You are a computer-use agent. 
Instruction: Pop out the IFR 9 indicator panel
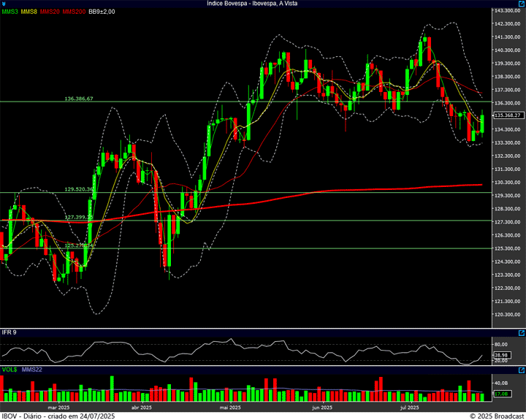522,333
